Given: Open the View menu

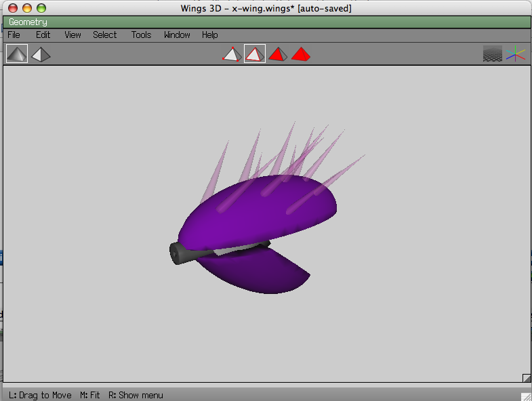Looking at the screenshot, I should tap(73, 35).
